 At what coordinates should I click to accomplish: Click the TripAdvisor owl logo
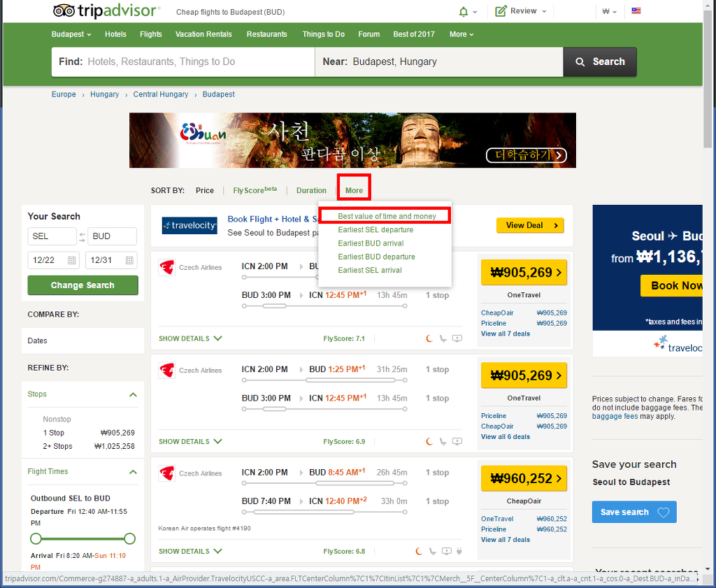64,11
